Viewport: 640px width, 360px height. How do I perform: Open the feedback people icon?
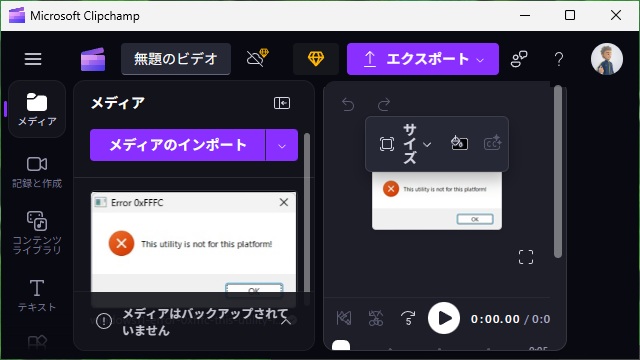pyautogui.click(x=519, y=59)
